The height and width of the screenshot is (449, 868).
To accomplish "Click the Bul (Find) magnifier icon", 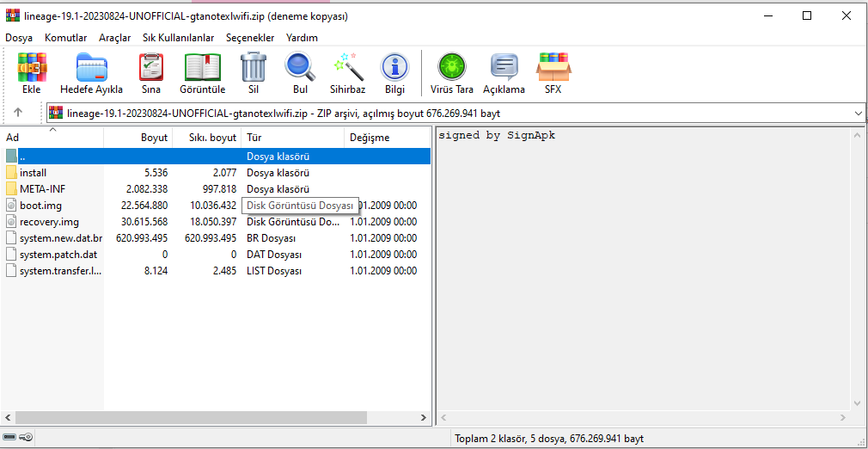I will click(300, 68).
